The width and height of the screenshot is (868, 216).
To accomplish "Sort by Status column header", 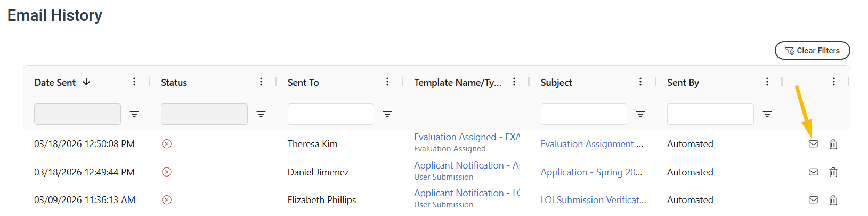I will [174, 83].
